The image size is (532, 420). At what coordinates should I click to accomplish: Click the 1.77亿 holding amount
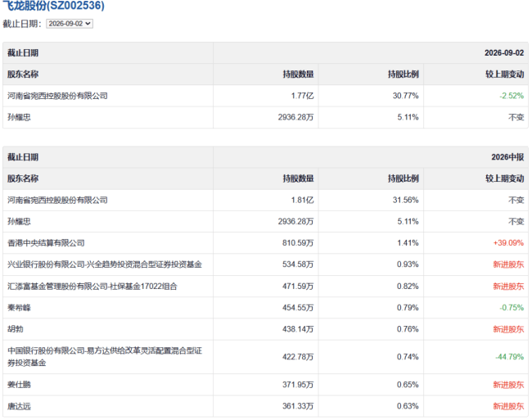[302, 96]
